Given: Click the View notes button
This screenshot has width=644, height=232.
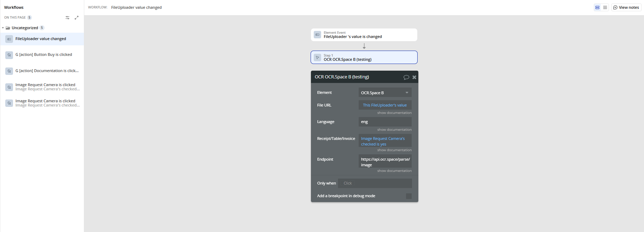Looking at the screenshot, I should (x=626, y=7).
